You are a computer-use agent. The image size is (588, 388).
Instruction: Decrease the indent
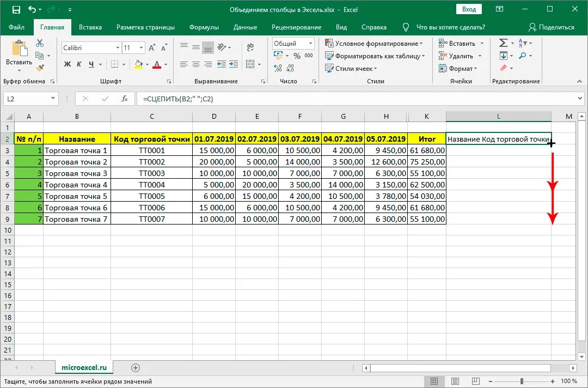coord(221,64)
